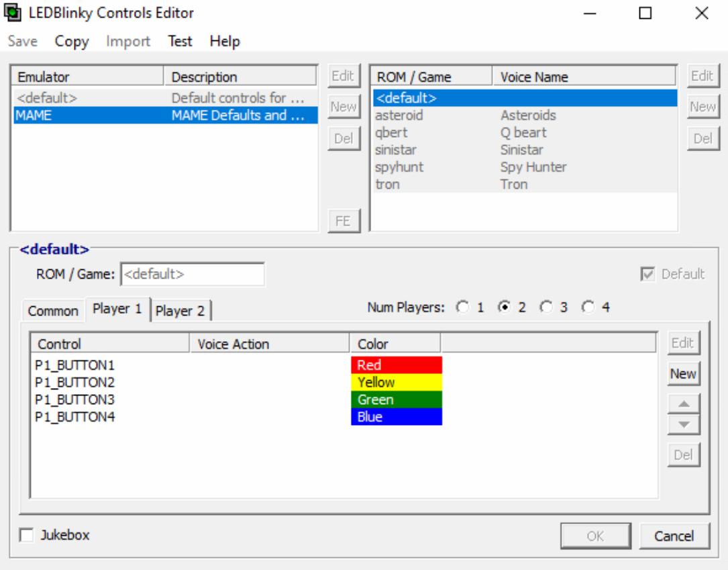Click the Cancel button
Screen dimensions: 728x570
click(674, 536)
